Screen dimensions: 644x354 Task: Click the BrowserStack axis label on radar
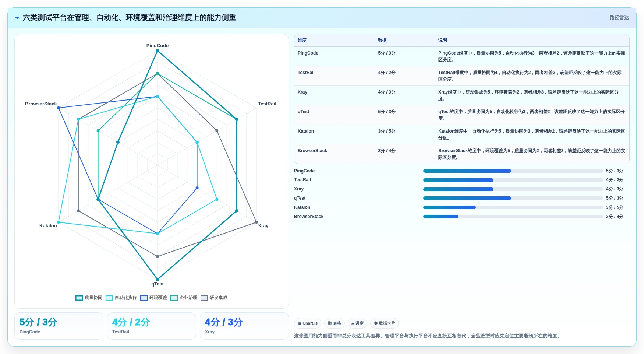click(41, 104)
